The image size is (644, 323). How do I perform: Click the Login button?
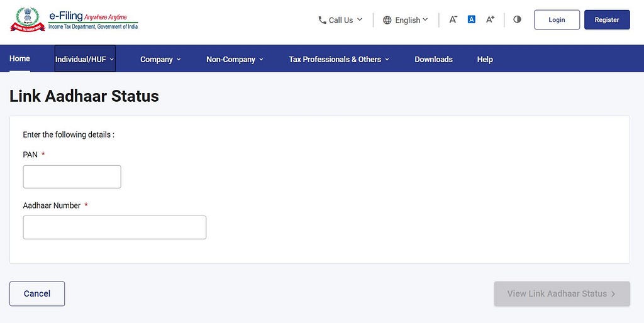[557, 19]
